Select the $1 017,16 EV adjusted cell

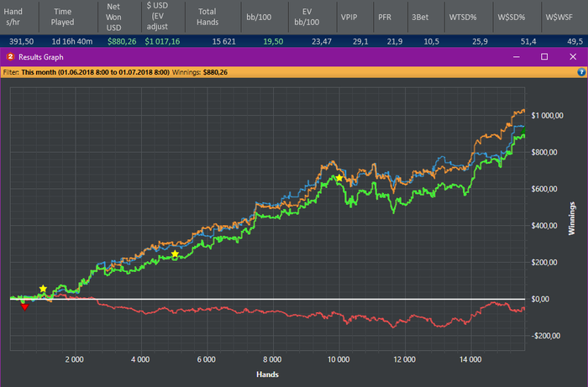pyautogui.click(x=162, y=41)
